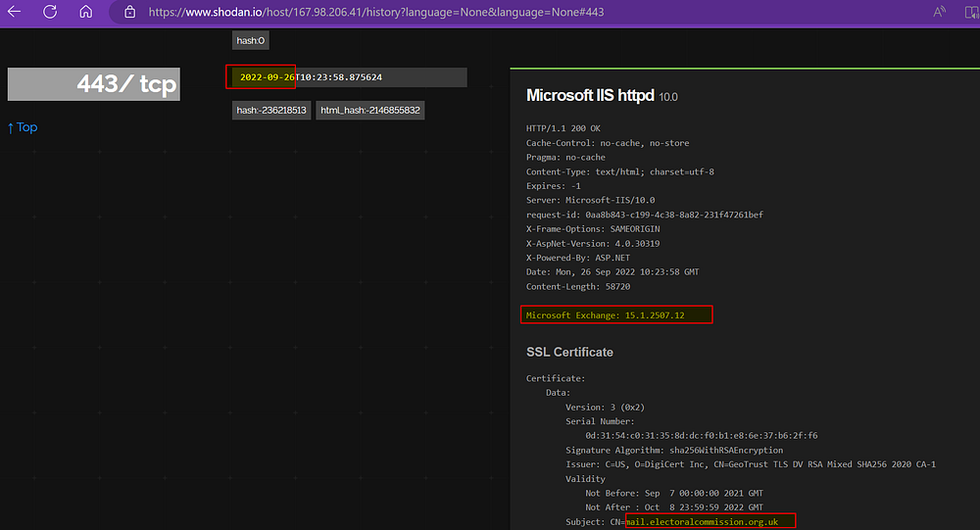Jump to Top link in sidebar
Screen dimensions: 980x530
click(23, 127)
